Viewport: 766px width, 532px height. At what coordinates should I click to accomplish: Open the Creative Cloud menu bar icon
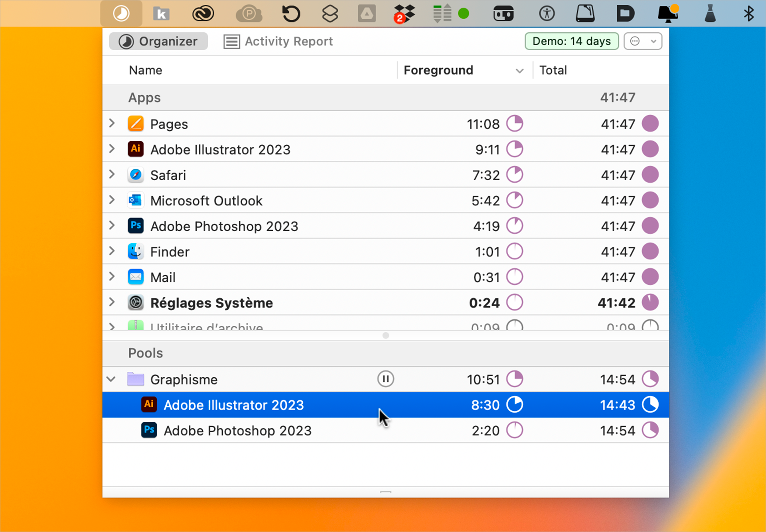click(x=203, y=14)
